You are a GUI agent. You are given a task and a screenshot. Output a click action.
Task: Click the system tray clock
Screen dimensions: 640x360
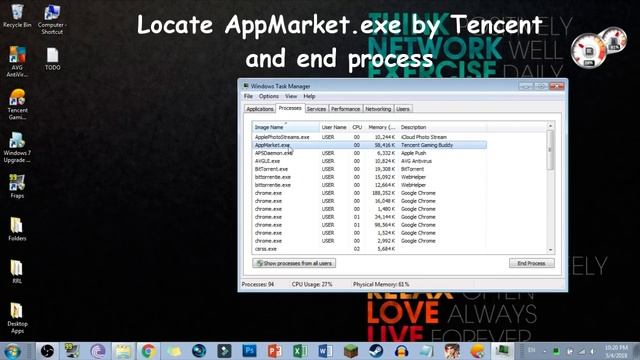616,351
